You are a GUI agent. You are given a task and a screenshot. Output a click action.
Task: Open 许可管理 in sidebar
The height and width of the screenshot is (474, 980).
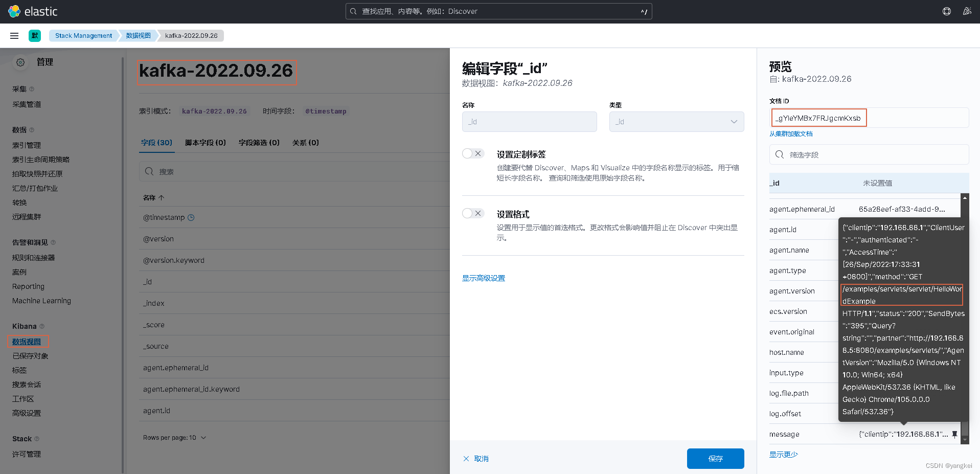[27, 454]
